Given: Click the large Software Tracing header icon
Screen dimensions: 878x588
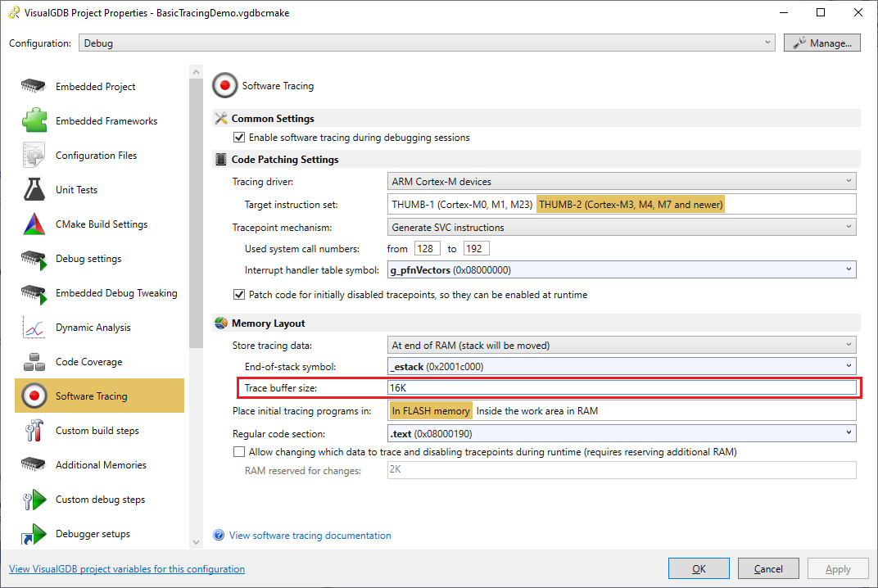Looking at the screenshot, I should pos(224,86).
